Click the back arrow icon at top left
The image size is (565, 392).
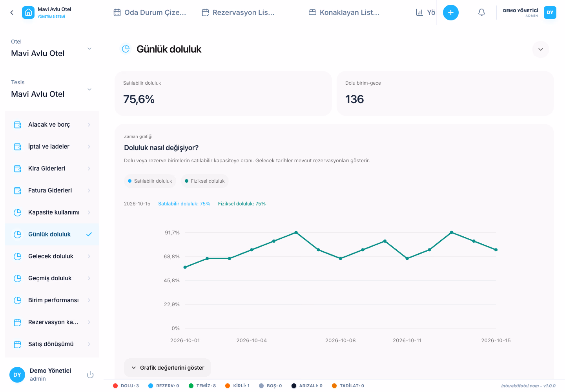click(12, 13)
